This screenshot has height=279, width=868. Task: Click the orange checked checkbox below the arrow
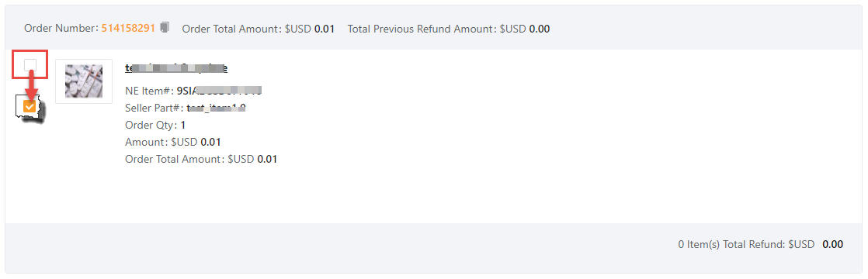coord(30,107)
